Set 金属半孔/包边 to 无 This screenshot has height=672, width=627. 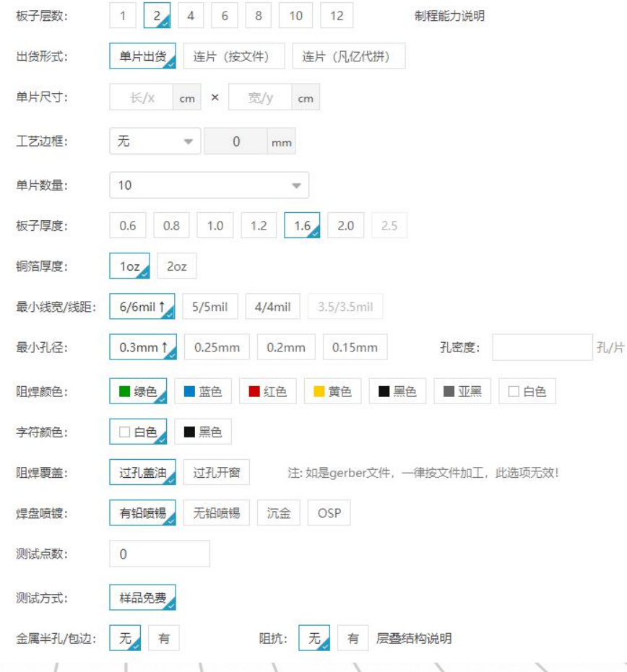tap(125, 638)
